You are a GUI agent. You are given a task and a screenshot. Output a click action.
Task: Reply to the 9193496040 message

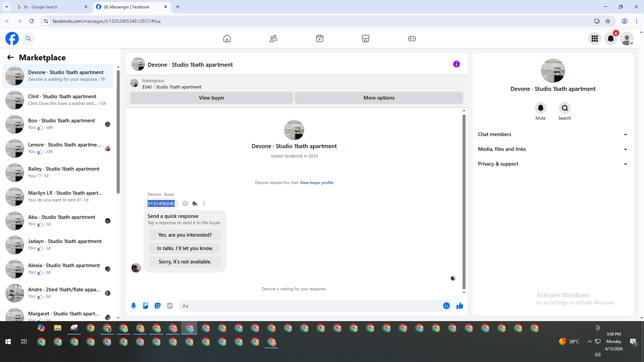pos(195,203)
